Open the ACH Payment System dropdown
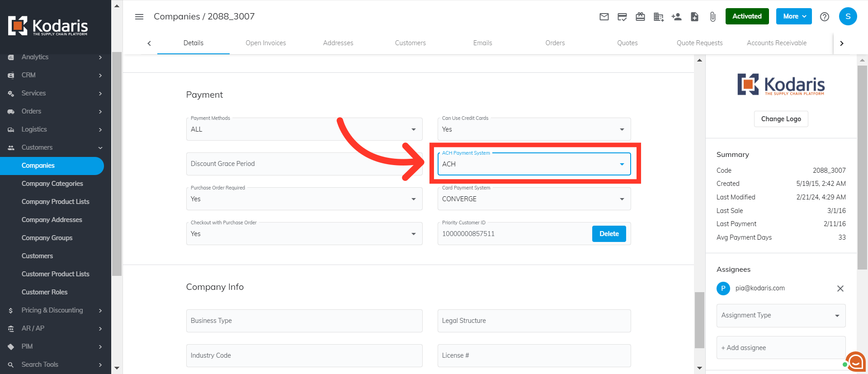The image size is (868, 374). (x=534, y=164)
